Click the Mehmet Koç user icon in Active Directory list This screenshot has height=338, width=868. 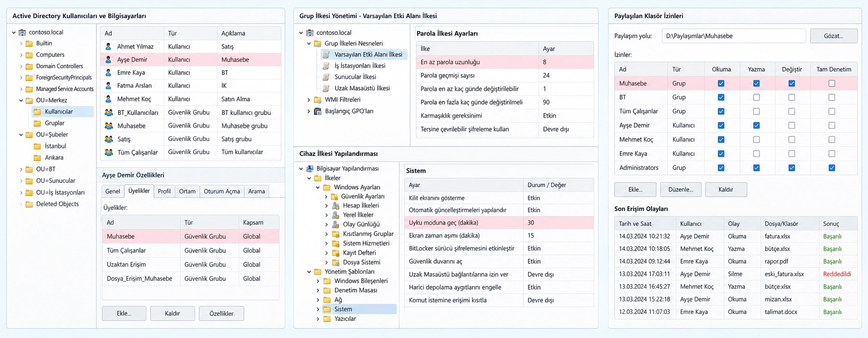(108, 99)
